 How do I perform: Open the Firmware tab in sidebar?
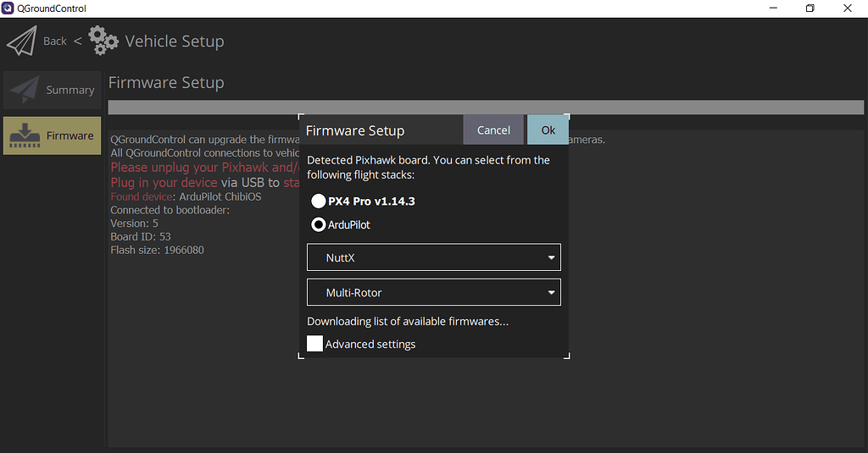point(52,135)
